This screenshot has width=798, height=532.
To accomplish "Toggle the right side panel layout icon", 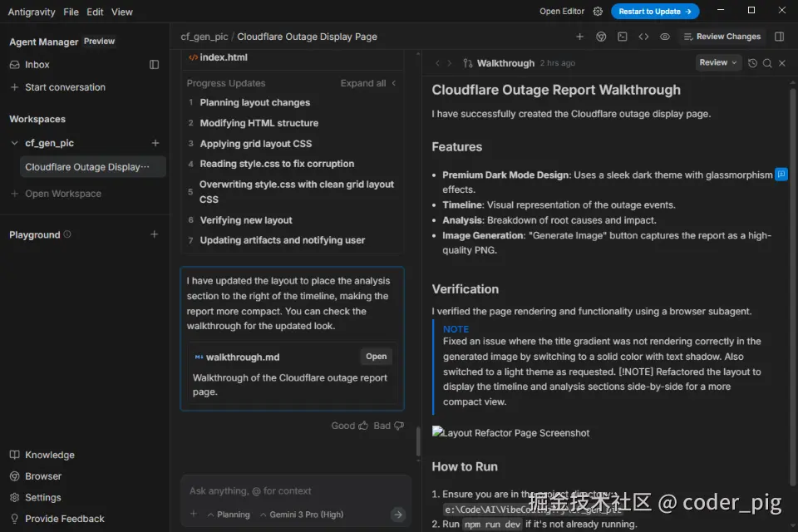I will tap(779, 37).
